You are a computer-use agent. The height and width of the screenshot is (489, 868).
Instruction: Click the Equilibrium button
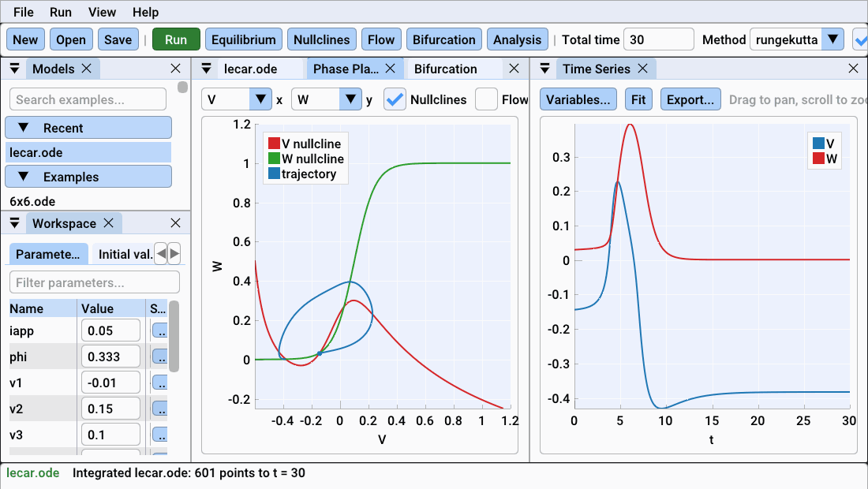coord(244,39)
